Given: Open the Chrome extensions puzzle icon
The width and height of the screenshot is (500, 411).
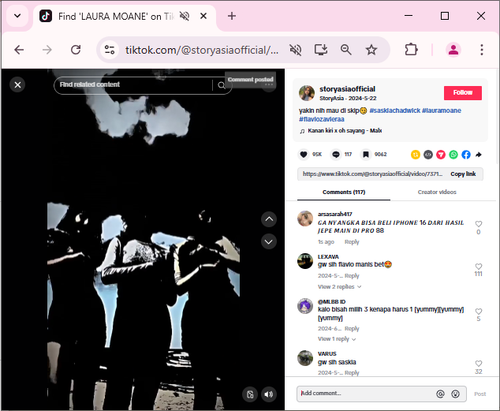Looking at the screenshot, I should pos(411,50).
